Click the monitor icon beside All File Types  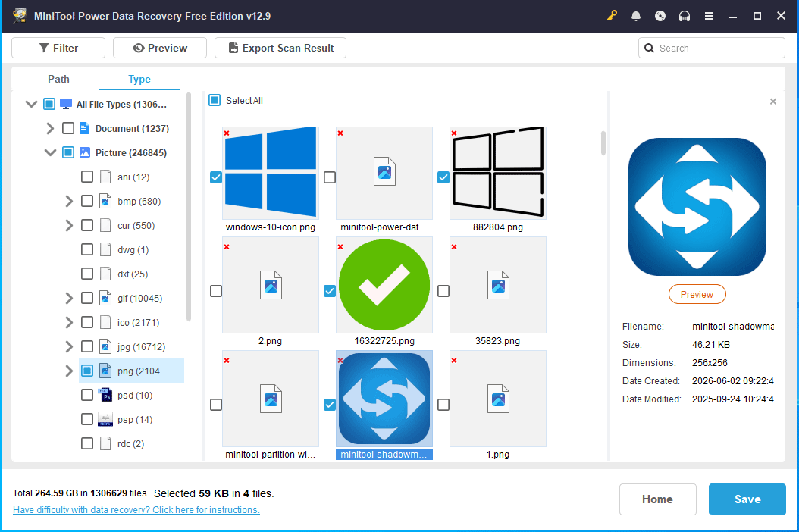tap(66, 104)
